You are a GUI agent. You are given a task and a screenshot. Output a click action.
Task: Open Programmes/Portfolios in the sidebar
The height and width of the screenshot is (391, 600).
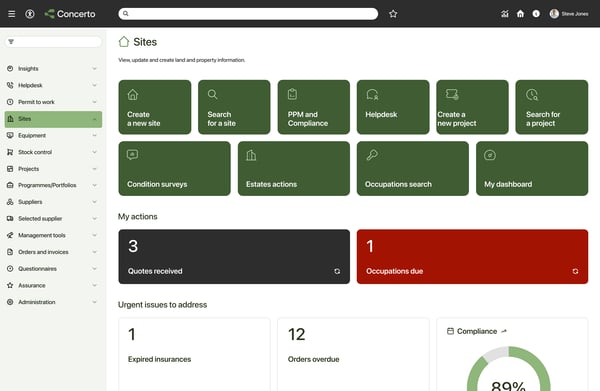pos(53,185)
